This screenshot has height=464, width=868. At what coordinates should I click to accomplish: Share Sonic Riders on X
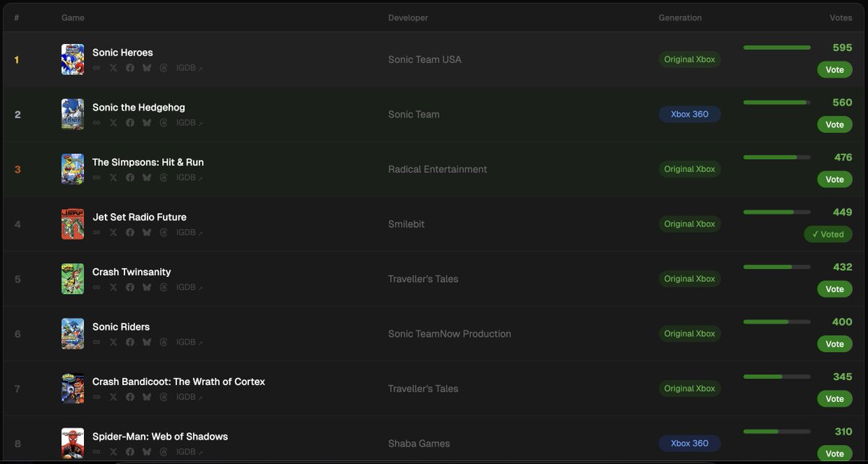tap(113, 343)
